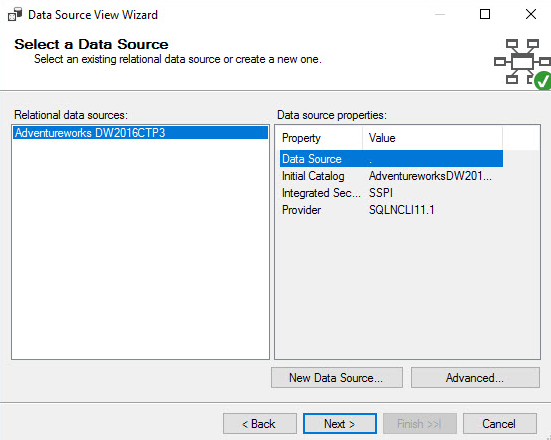551x440 pixels.
Task: Maximize the wizard window
Action: pyautogui.click(x=485, y=14)
